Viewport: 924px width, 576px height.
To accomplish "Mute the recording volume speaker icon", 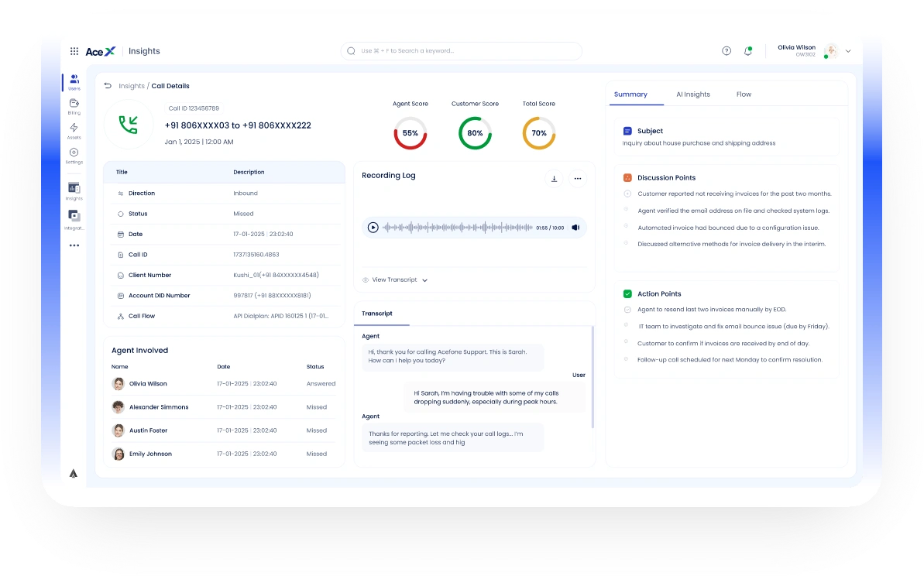I will click(575, 228).
